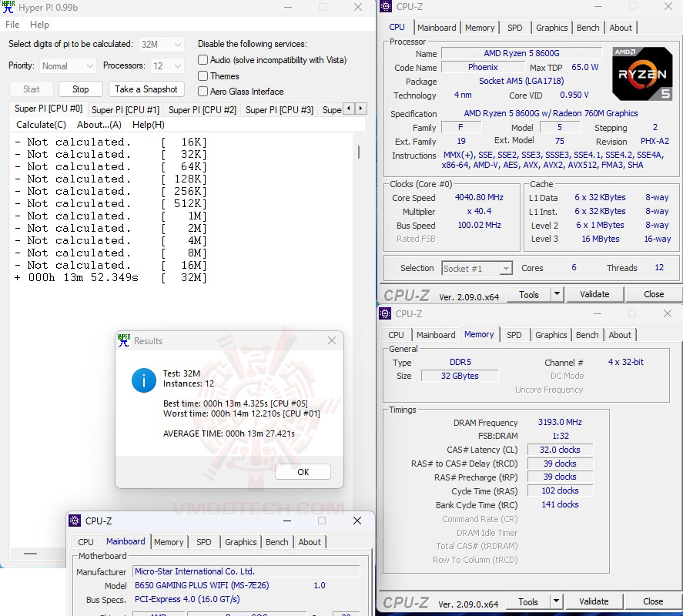
Task: Click the Hyper PI app icon in title bar
Action: pyautogui.click(x=8, y=7)
